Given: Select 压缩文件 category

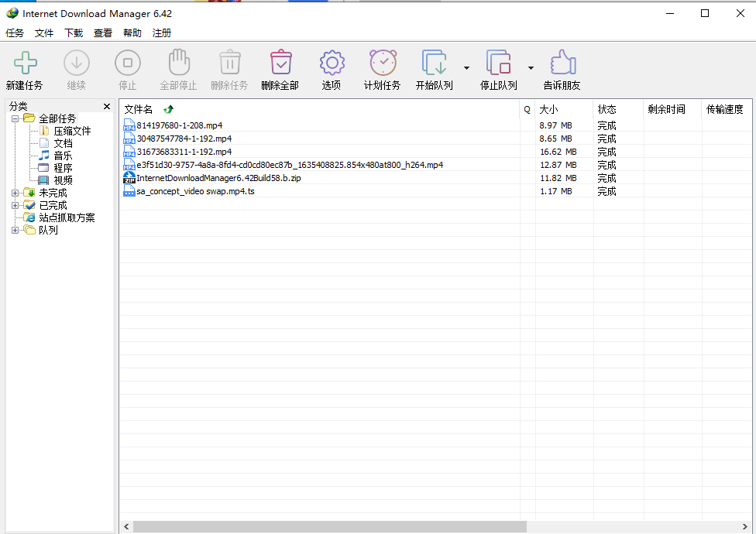Looking at the screenshot, I should [x=72, y=131].
